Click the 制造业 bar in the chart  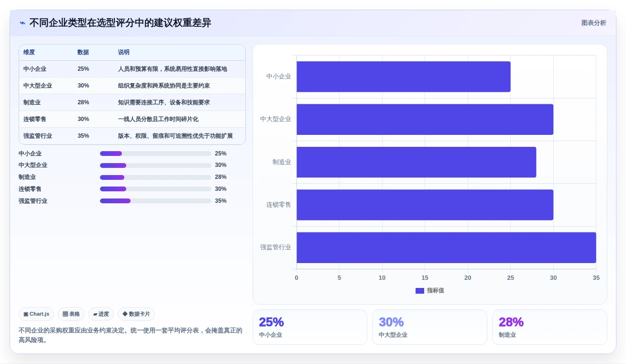(x=417, y=162)
